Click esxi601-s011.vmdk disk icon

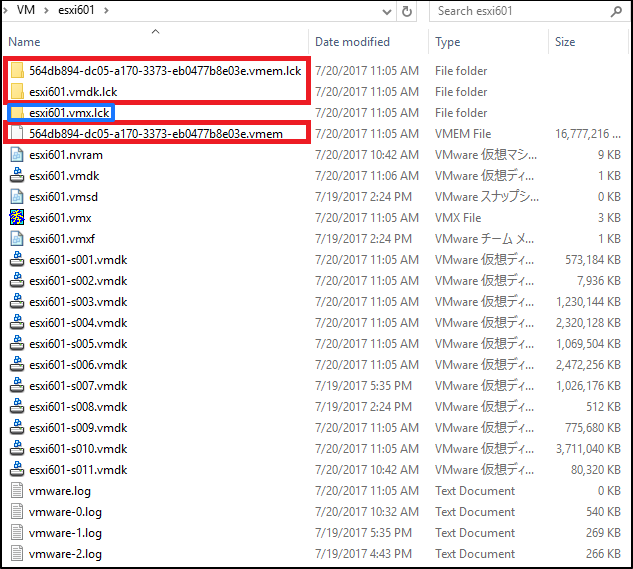17,470
